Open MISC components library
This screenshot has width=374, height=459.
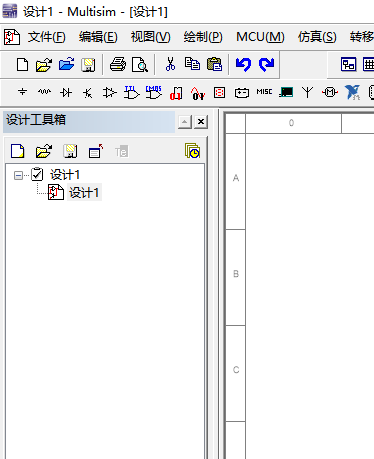coord(264,92)
